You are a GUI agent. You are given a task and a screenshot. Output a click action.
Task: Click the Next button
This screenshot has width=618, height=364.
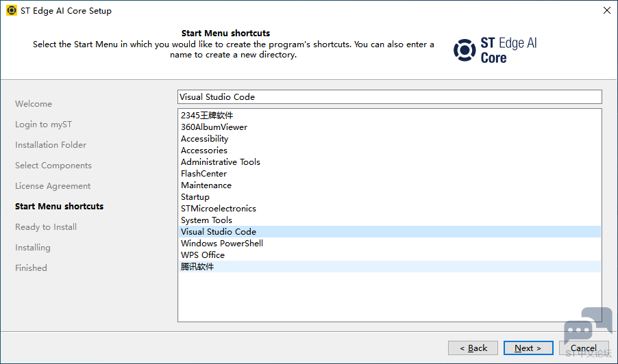(x=528, y=348)
